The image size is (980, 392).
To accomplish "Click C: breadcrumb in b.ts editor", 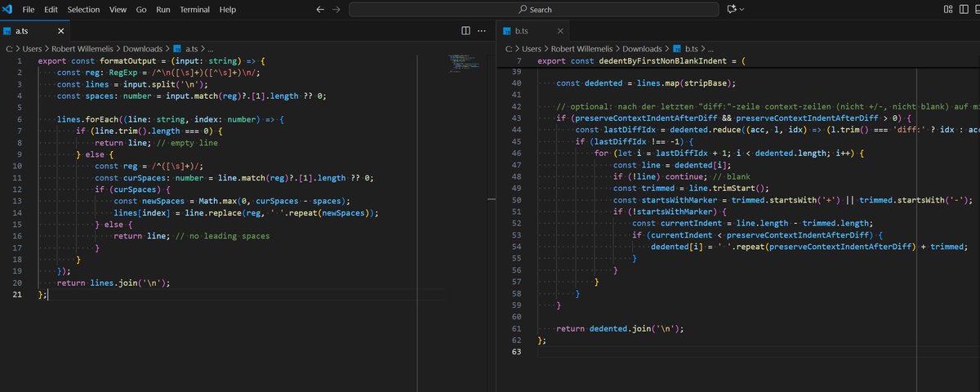I will (x=509, y=49).
